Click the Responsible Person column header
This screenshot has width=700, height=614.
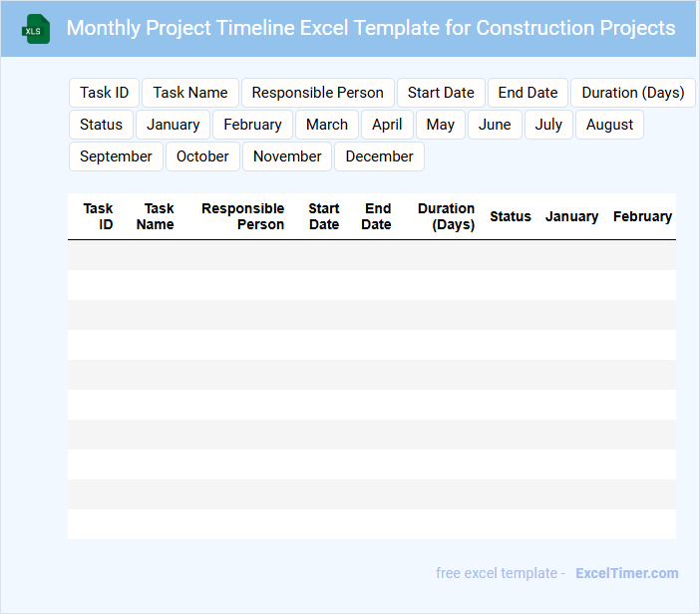tap(243, 216)
